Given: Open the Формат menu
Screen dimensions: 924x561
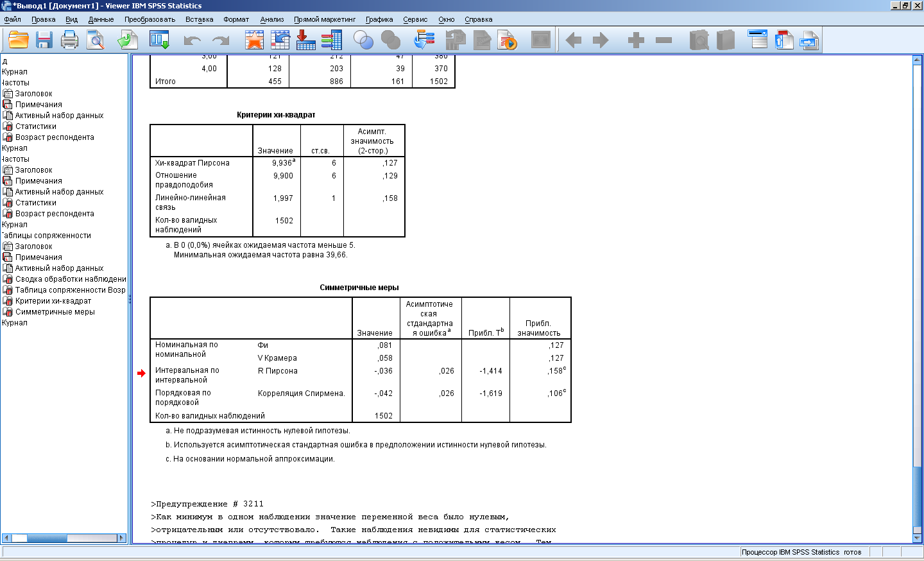Looking at the screenshot, I should [x=236, y=19].
